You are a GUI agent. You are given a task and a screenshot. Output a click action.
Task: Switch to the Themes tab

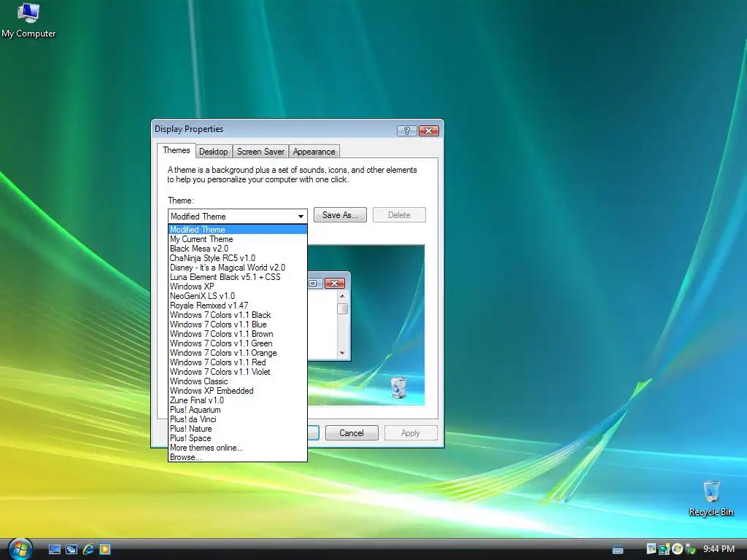pyautogui.click(x=177, y=150)
